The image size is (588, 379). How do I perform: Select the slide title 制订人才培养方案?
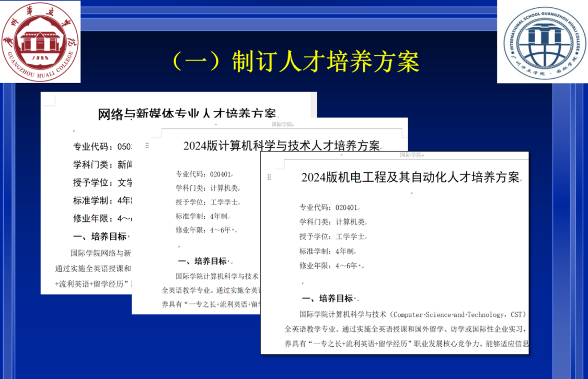[295, 62]
